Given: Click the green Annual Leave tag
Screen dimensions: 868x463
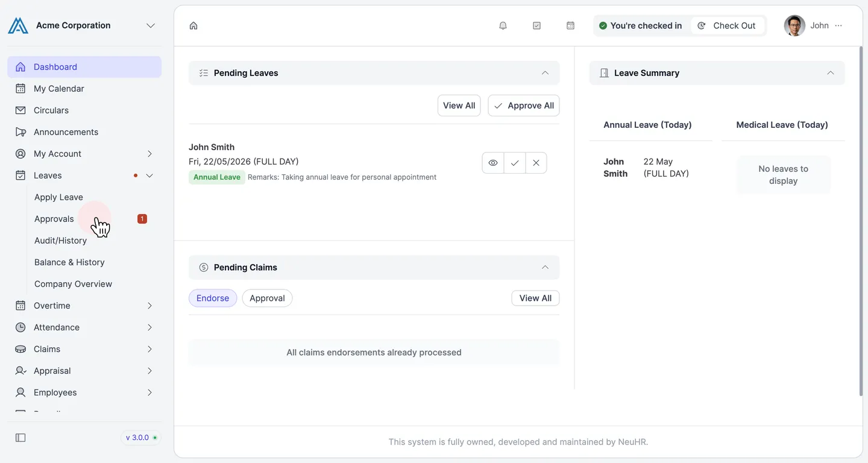Looking at the screenshot, I should click(217, 177).
